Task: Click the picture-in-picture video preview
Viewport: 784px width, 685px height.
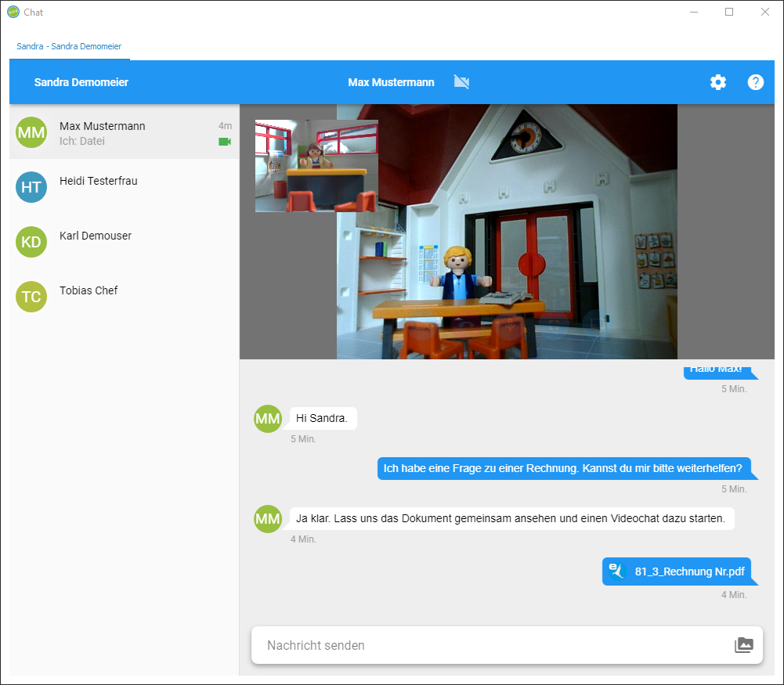Action: (x=315, y=165)
